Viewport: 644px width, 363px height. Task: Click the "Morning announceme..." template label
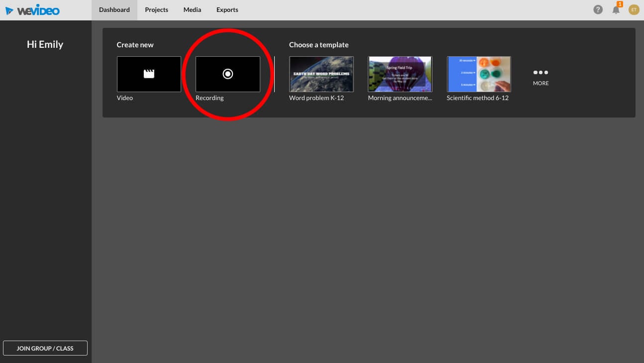pos(400,98)
